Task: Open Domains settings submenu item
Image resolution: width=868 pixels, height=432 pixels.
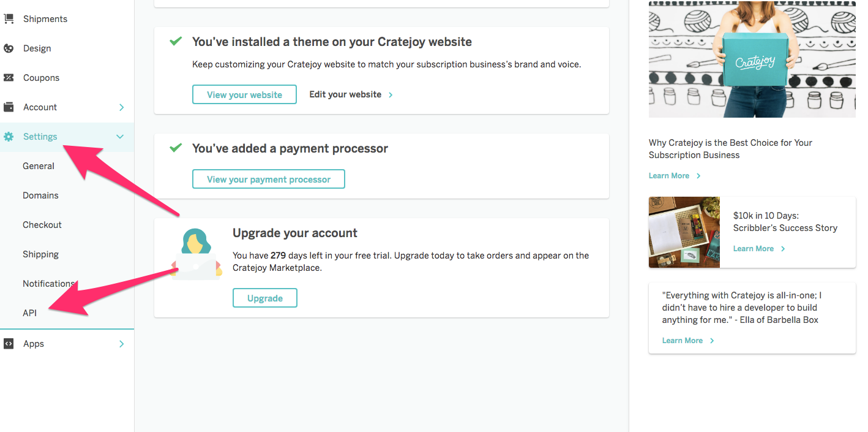Action: click(x=40, y=195)
